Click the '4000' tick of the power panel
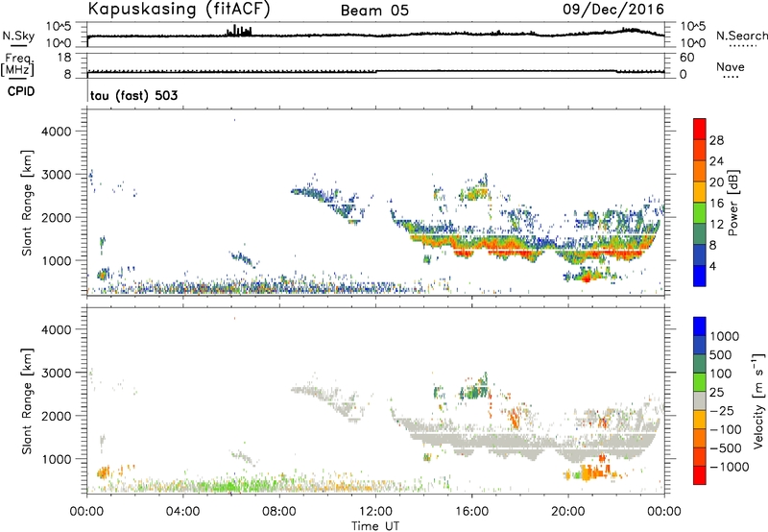Viewport: 768px width, 532px height. [57, 132]
